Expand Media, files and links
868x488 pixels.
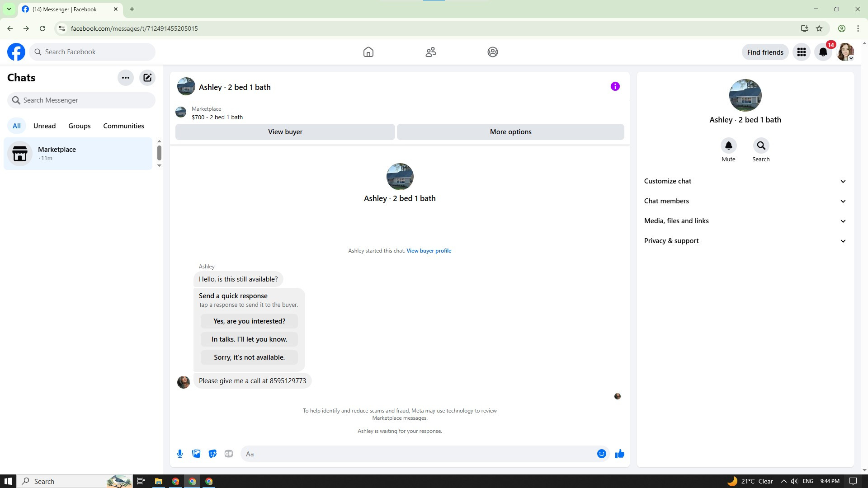[745, 221]
